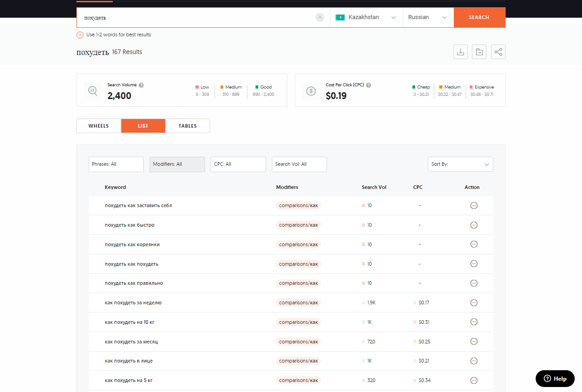Remove keyword "как похудеть на 10 кг"
This screenshot has width=582, height=392.
pyautogui.click(x=474, y=322)
